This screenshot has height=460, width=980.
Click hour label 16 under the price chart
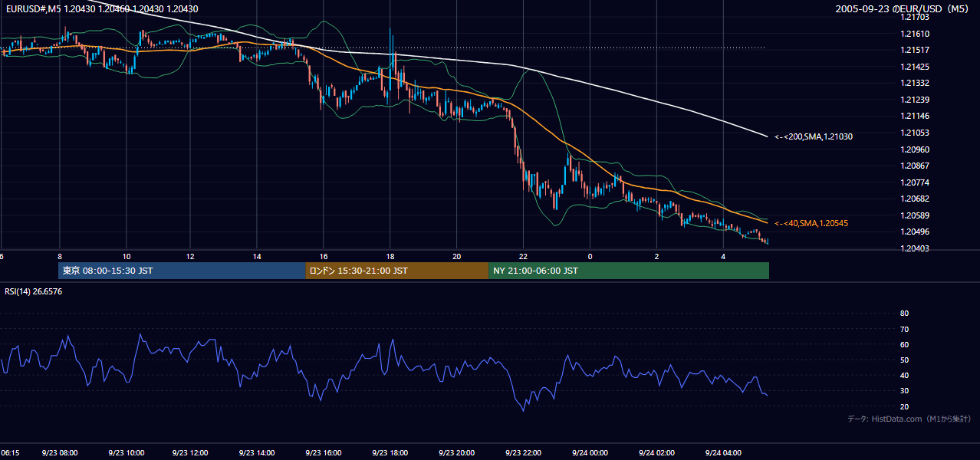click(324, 256)
